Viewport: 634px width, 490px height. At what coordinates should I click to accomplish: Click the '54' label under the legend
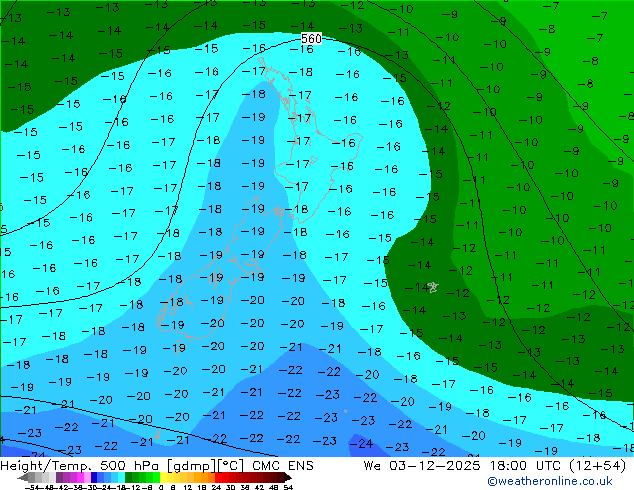[288, 488]
